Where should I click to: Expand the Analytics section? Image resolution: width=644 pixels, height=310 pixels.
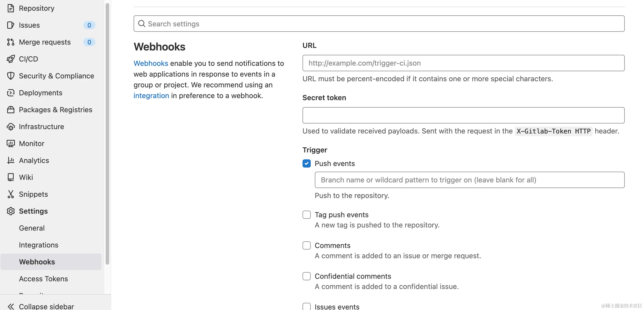(34, 160)
